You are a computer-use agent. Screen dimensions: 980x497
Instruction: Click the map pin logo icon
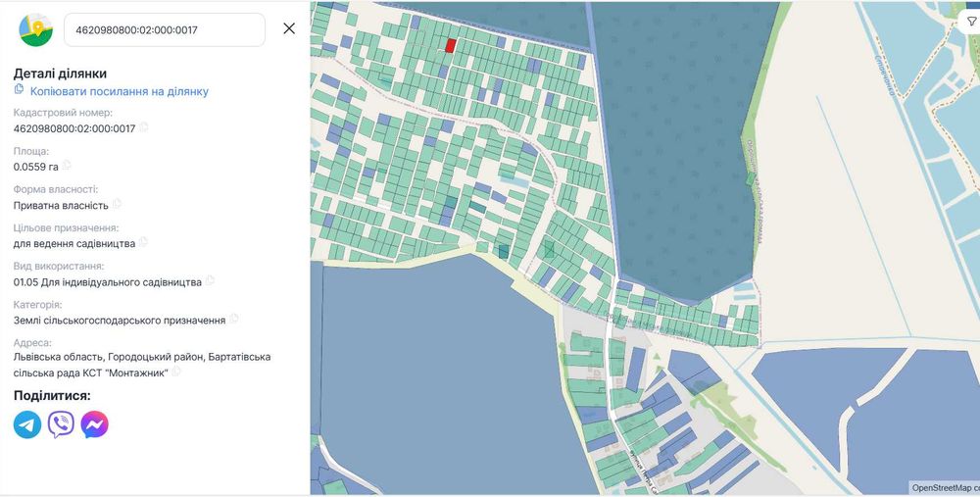(x=35, y=29)
